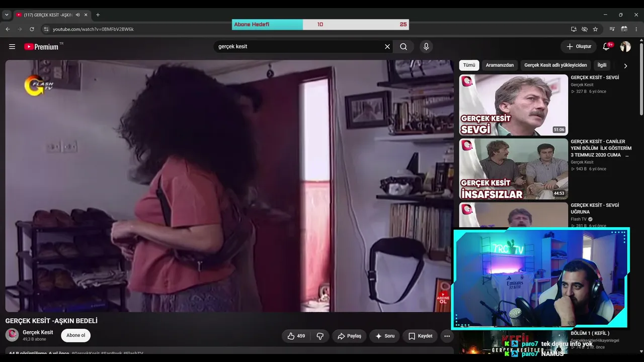
Task: Bookmark this page with the star
Action: (595, 29)
